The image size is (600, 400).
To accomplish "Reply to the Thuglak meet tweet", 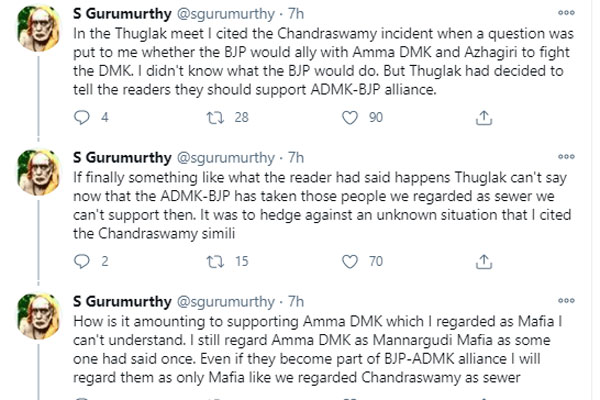I will point(82,118).
